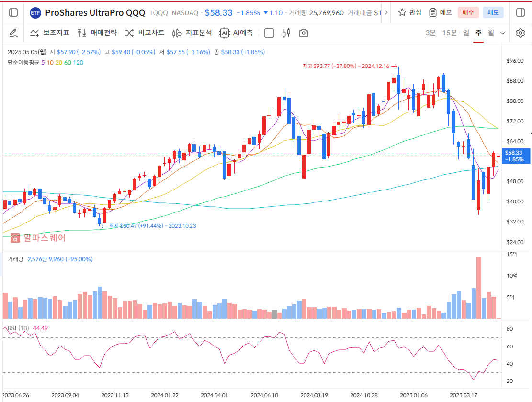The image size is (532, 402).
Task: Open the 보조지표 indicators menu
Action: click(x=49, y=33)
